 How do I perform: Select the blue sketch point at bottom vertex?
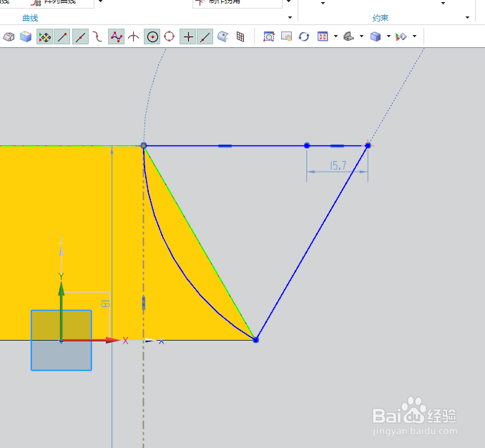(256, 340)
